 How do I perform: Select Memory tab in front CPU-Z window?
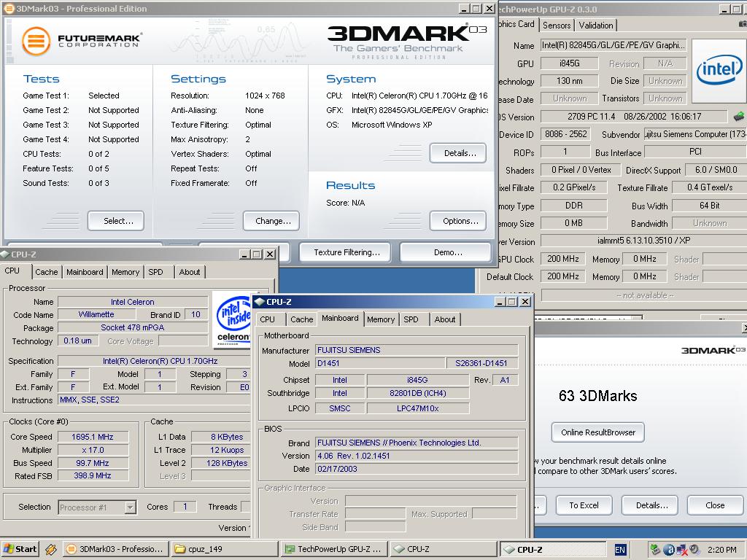click(x=381, y=319)
